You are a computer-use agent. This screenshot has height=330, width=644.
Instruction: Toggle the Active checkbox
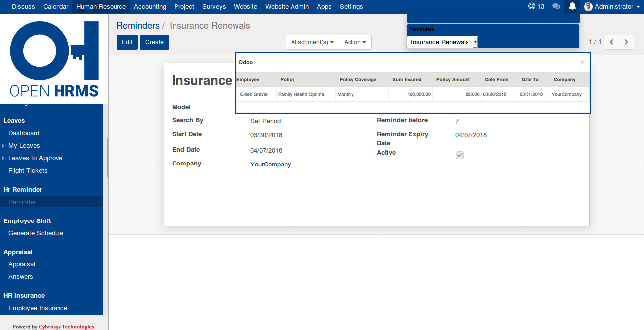coord(460,155)
